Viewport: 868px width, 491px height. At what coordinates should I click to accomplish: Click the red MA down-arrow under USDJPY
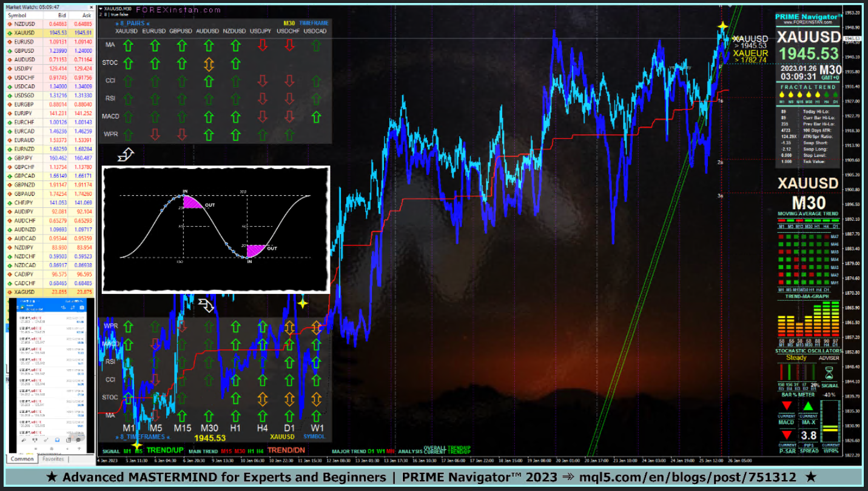[x=262, y=45]
